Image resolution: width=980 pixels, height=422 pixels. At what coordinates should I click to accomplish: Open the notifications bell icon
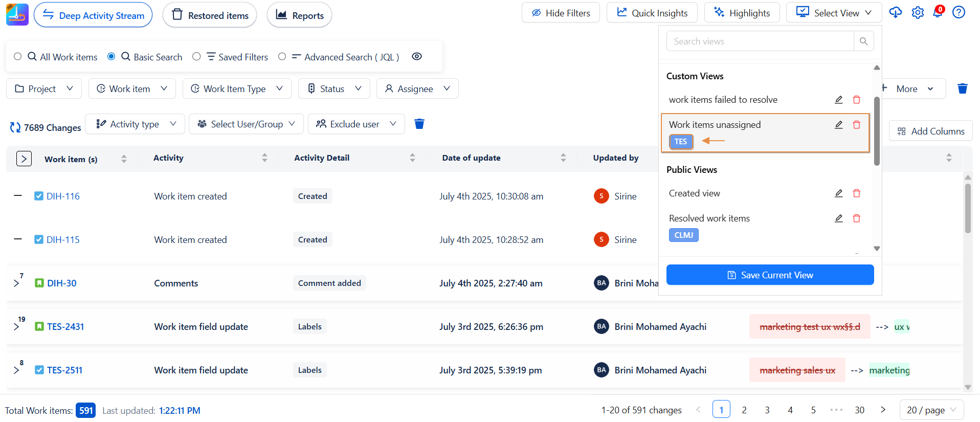[938, 13]
